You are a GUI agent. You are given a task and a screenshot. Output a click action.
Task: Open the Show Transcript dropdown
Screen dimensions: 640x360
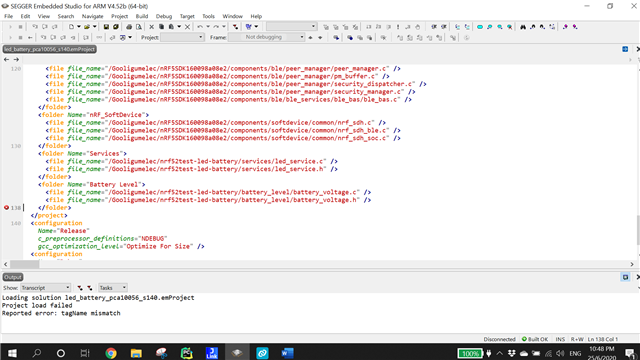[46, 288]
